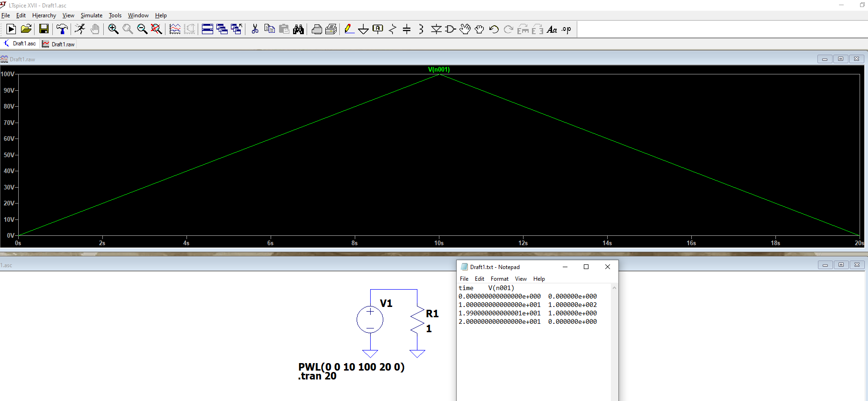Click the Redo arrow
Screen dimensions: 868x401
coord(509,29)
